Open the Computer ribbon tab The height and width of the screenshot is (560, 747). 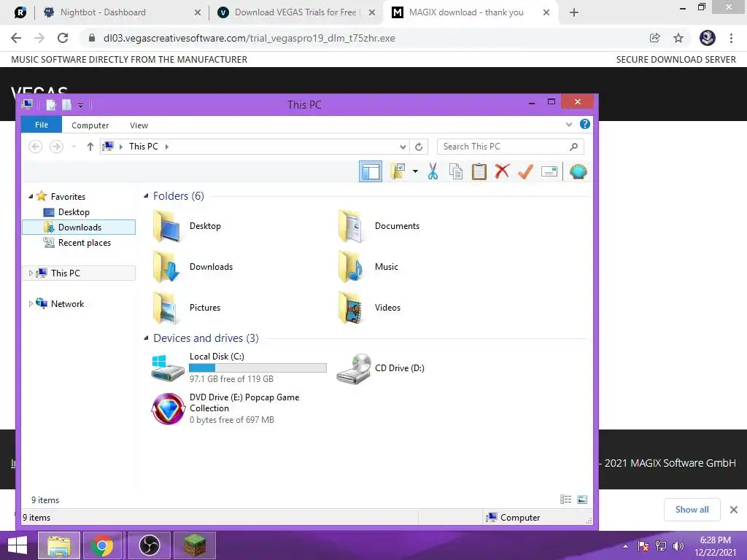[90, 125]
